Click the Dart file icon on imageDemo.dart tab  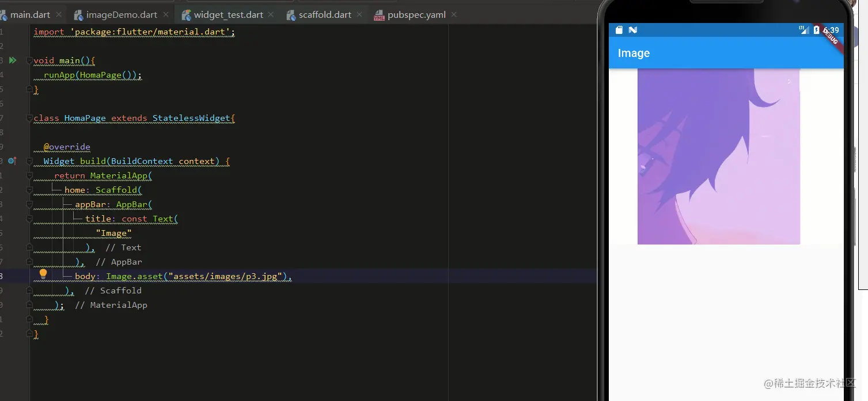coord(78,14)
